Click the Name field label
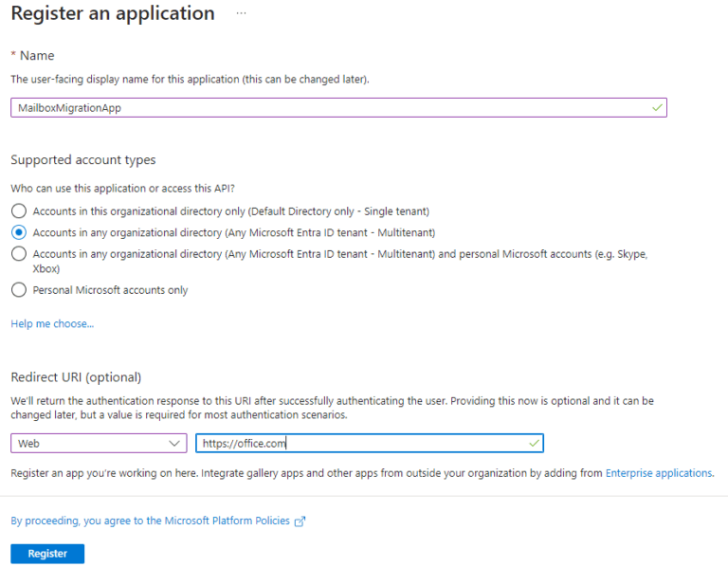The height and width of the screenshot is (567, 728). click(x=37, y=56)
